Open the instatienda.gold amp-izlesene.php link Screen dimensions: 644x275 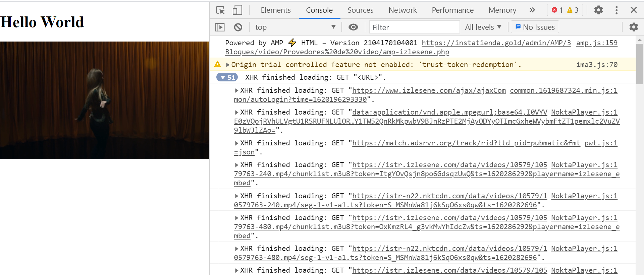tap(398, 47)
